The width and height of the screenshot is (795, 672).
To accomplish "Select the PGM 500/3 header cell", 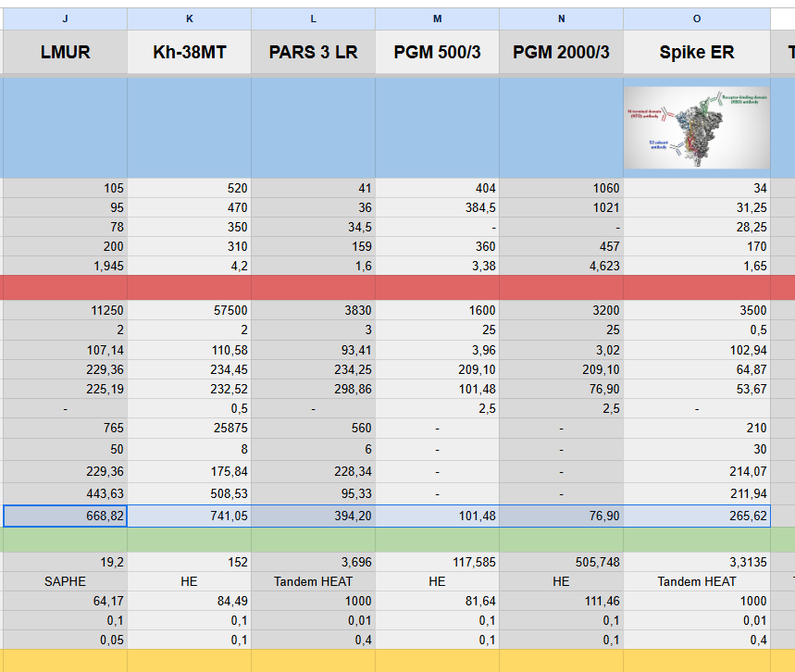I will pyautogui.click(x=437, y=53).
